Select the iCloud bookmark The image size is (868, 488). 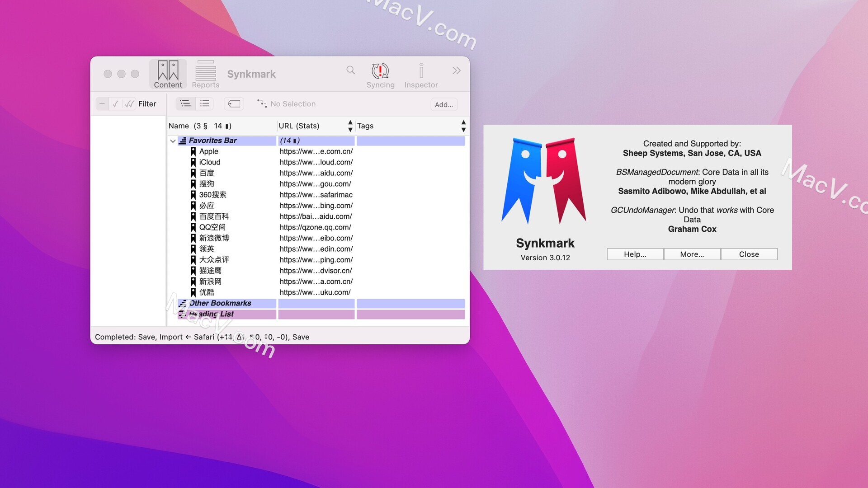coord(210,162)
